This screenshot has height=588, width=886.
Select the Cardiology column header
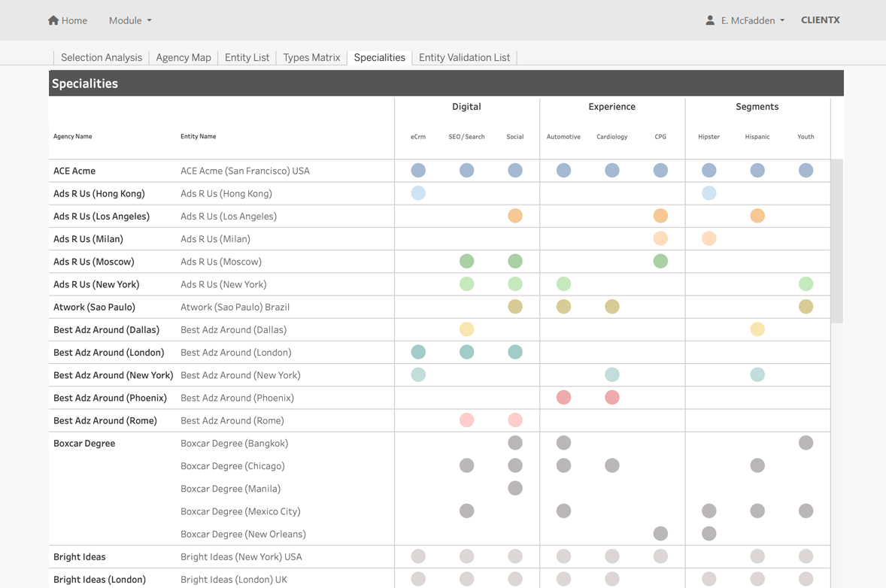click(612, 137)
